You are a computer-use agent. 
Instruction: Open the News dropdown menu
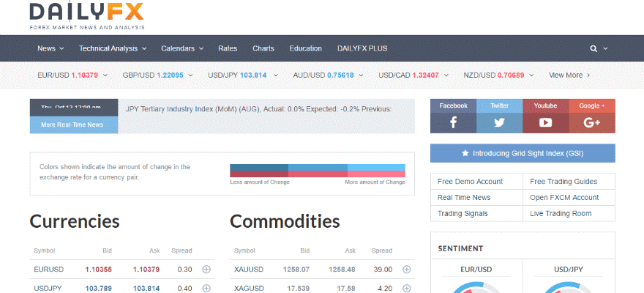(50, 49)
